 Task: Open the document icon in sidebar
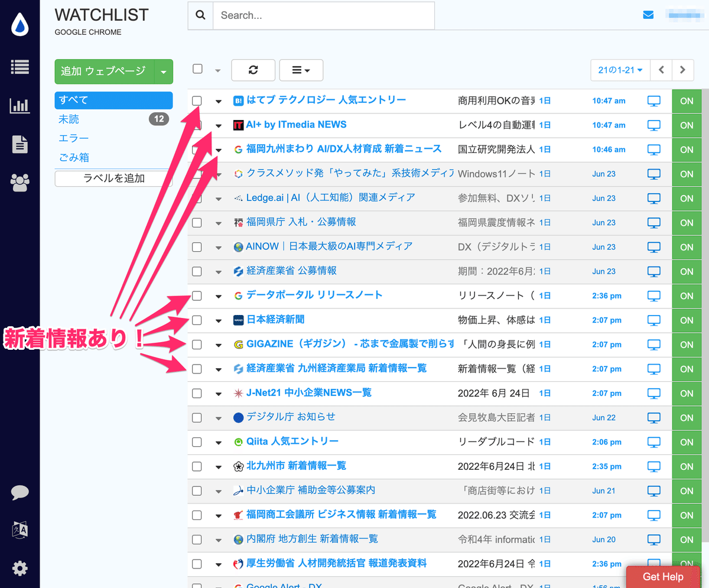click(x=19, y=145)
